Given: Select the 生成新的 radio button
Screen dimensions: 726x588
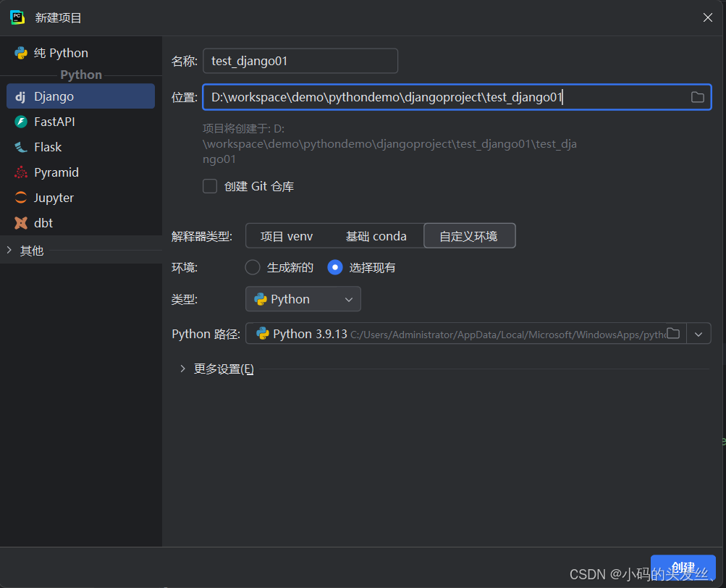Looking at the screenshot, I should click(253, 267).
